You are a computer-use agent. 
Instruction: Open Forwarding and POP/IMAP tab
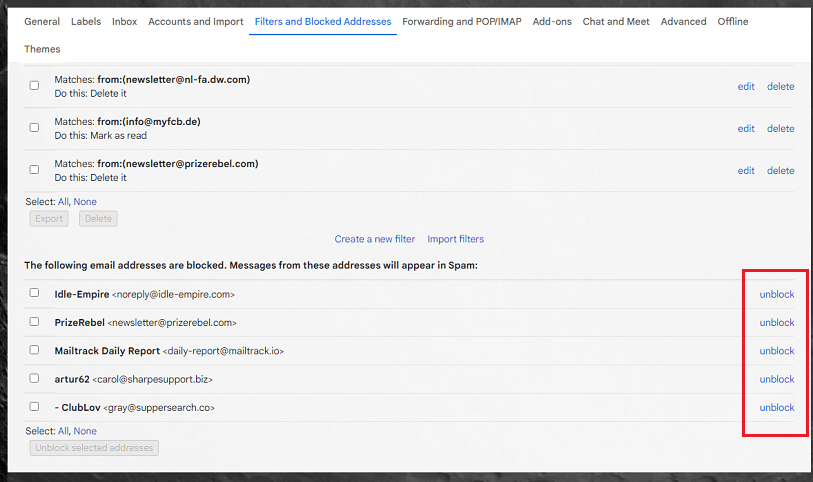[461, 22]
